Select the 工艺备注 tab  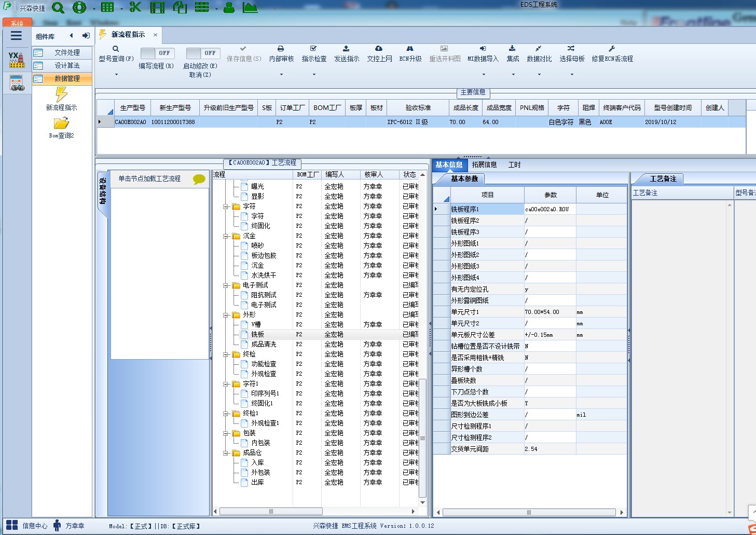[663, 179]
